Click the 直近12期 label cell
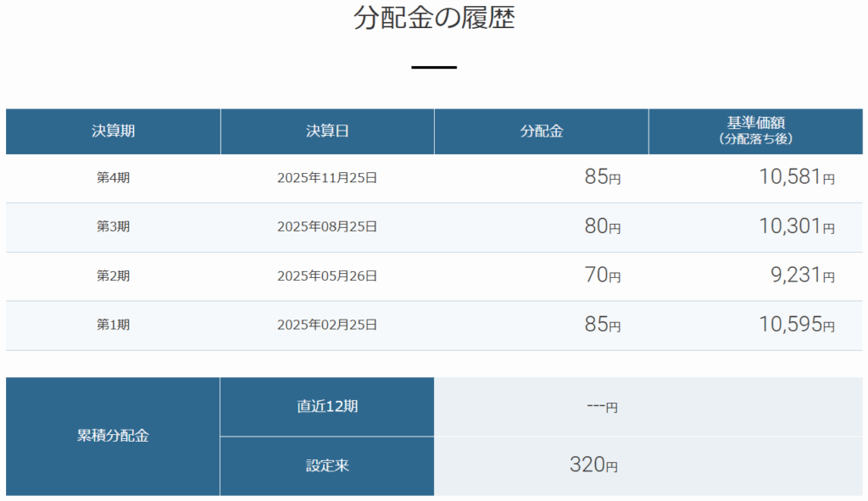868x501 pixels. coord(327,407)
